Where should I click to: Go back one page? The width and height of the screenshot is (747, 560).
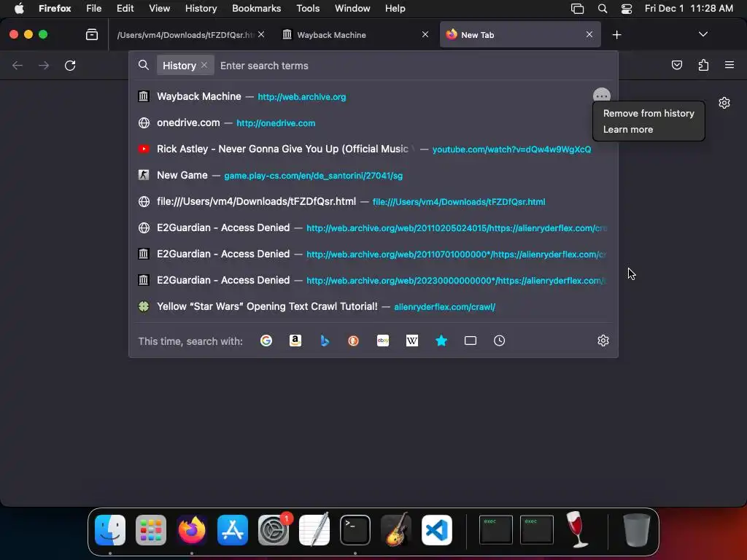point(18,65)
